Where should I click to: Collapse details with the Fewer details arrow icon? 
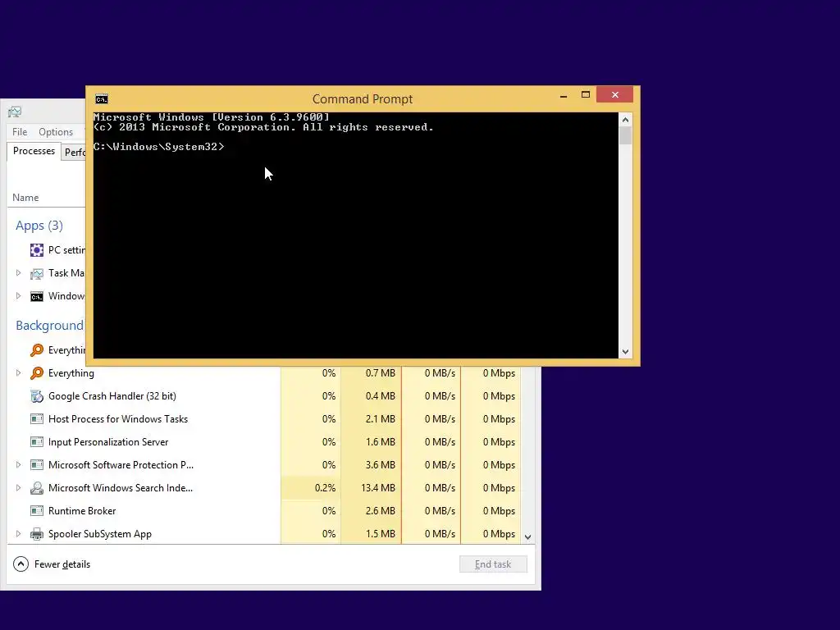click(x=21, y=564)
